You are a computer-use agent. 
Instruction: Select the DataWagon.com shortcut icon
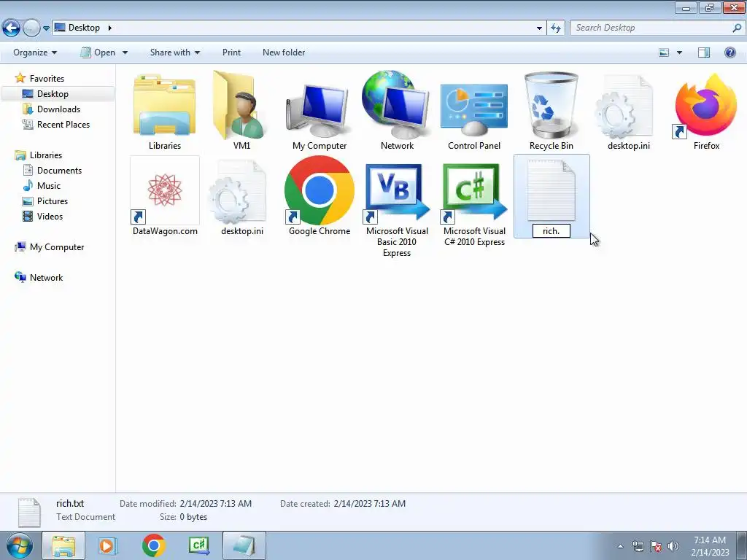click(165, 190)
